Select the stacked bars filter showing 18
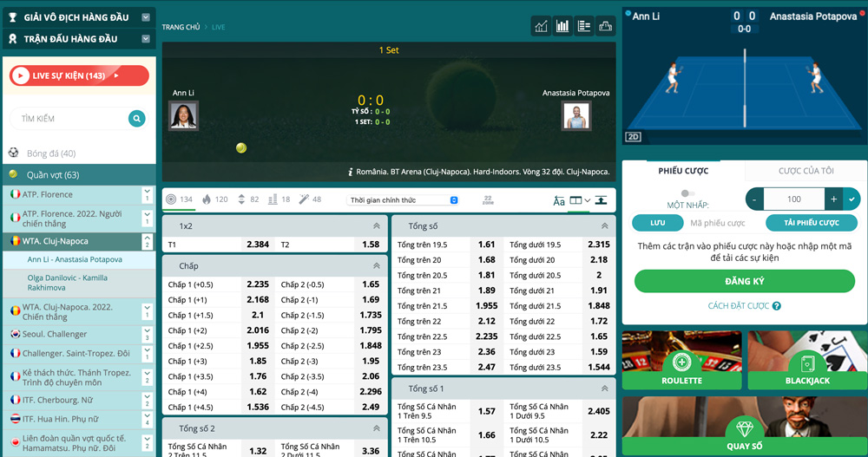Viewport: 868px width, 457px height. click(x=279, y=199)
